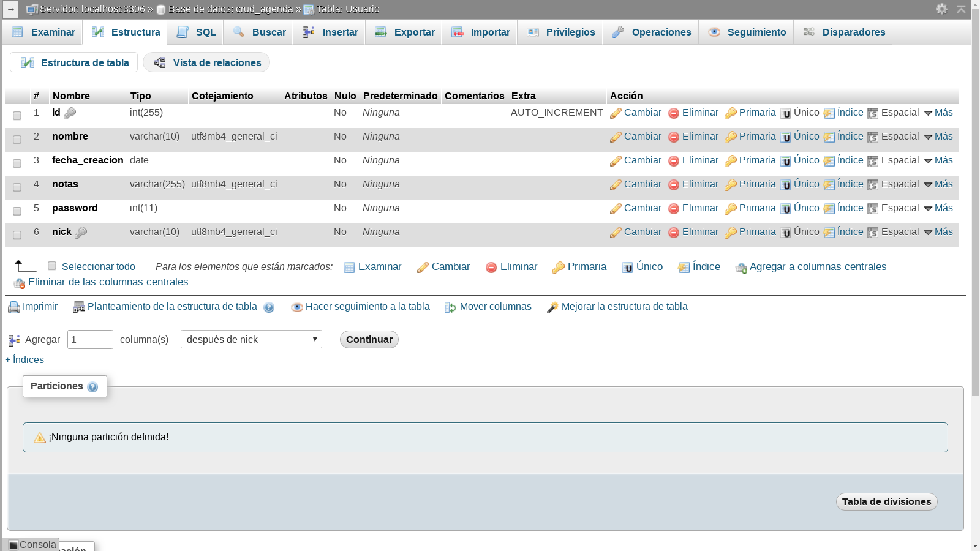Open the Consola panel button
This screenshot has width=980, height=551.
point(32,544)
